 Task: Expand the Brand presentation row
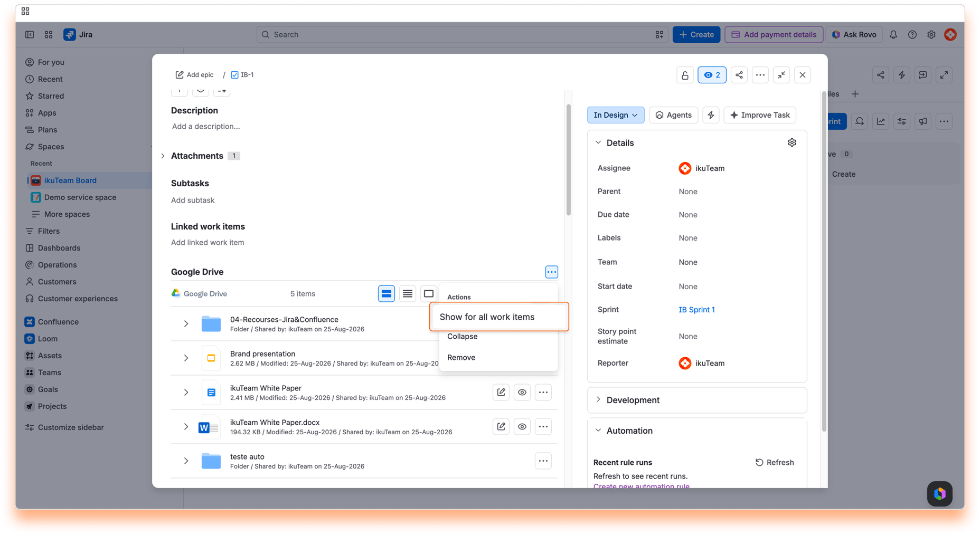[x=186, y=358]
